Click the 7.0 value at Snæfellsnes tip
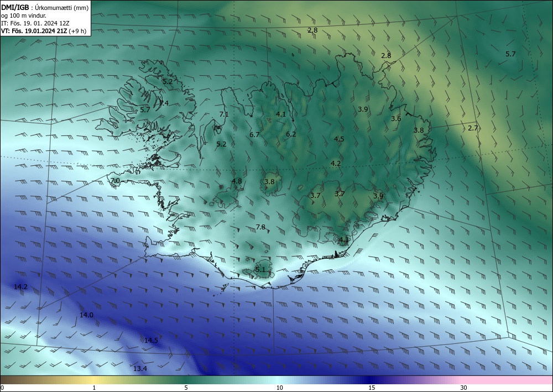Viewport: 553px width, 392px height. [116, 181]
